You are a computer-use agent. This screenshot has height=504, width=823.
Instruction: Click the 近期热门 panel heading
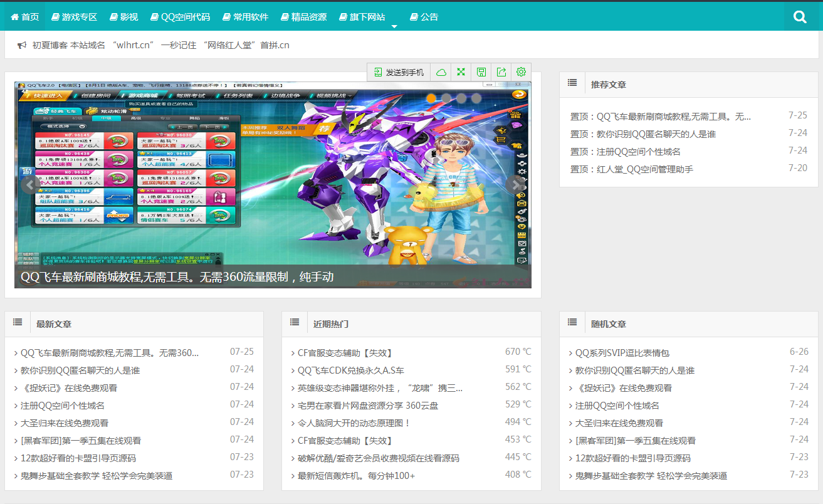coord(331,324)
